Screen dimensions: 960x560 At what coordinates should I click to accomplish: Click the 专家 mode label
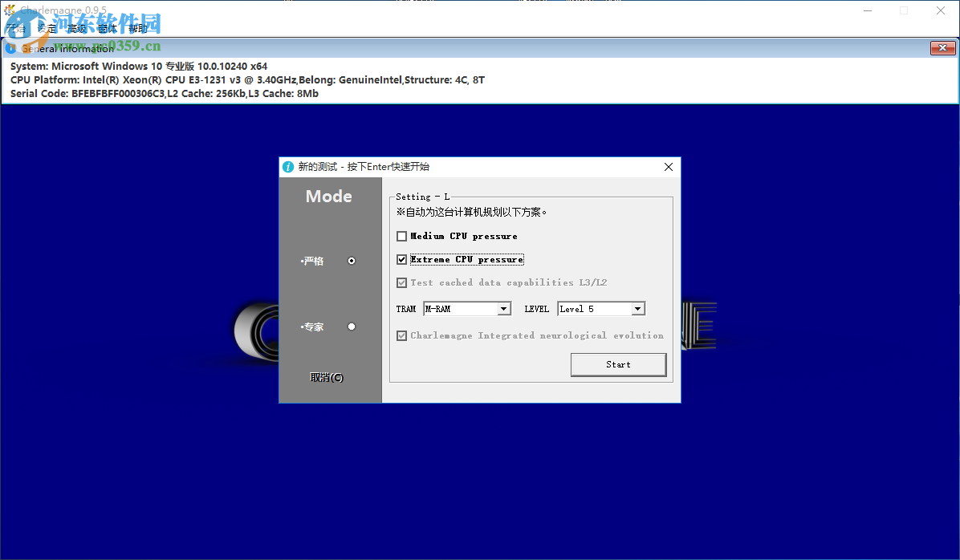(312, 327)
